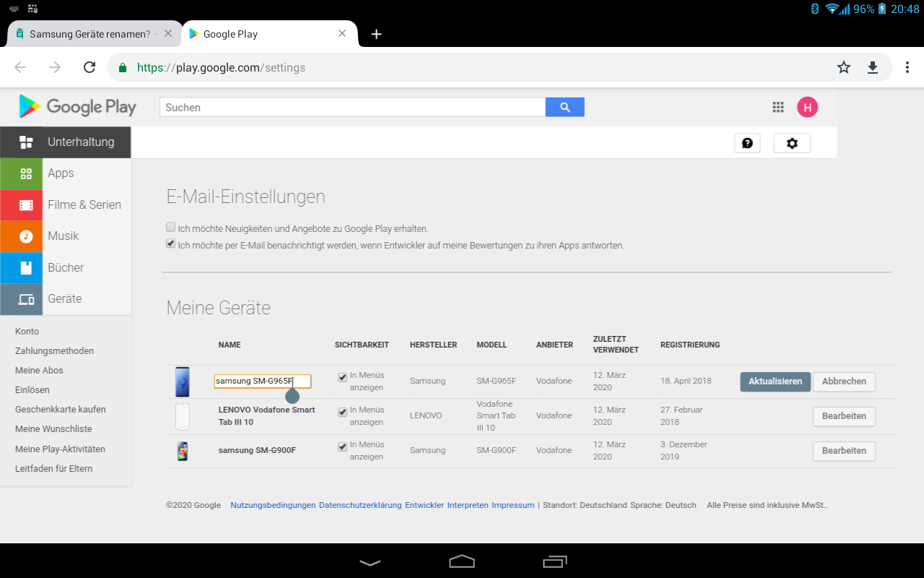Open the Interpreten footer link
This screenshot has width=924, height=578.
(468, 505)
